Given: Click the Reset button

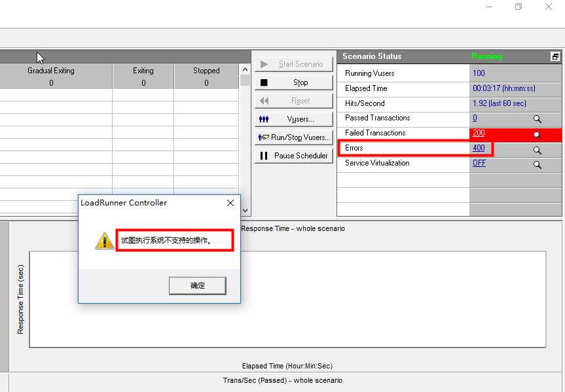Looking at the screenshot, I should [294, 101].
